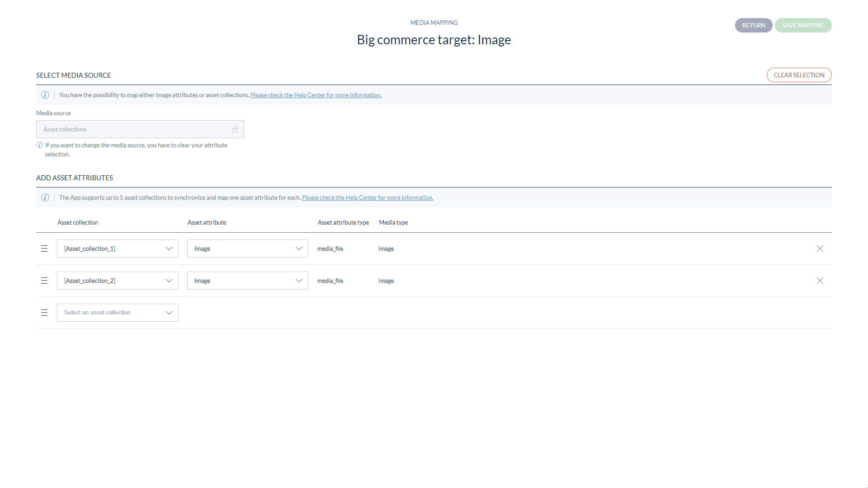Expand the Asset_collection_2 dropdown
Screen dimensions: 868x488
pos(169,280)
